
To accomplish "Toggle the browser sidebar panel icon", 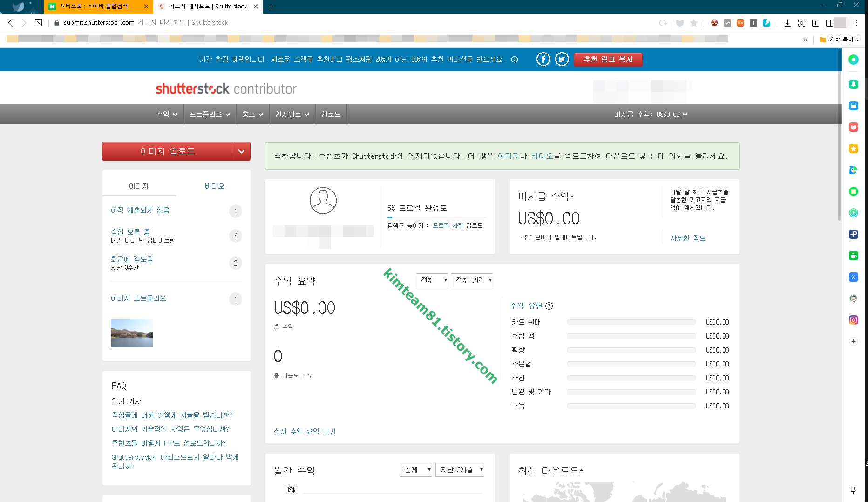I will (x=829, y=22).
